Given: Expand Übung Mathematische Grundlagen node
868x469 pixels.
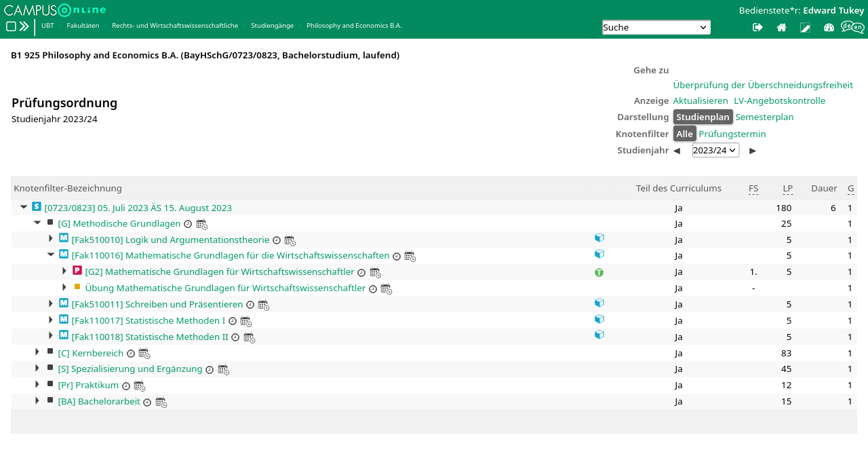Looking at the screenshot, I should pyautogui.click(x=64, y=287).
